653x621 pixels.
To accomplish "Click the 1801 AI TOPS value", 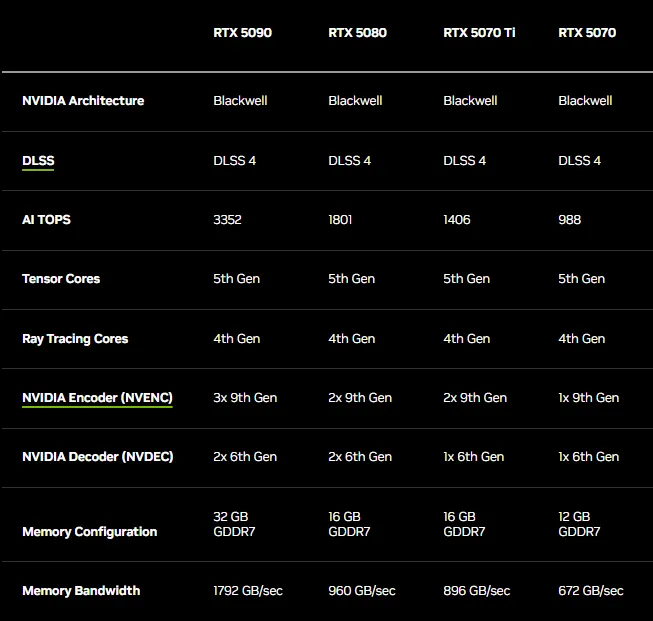I will [x=340, y=219].
